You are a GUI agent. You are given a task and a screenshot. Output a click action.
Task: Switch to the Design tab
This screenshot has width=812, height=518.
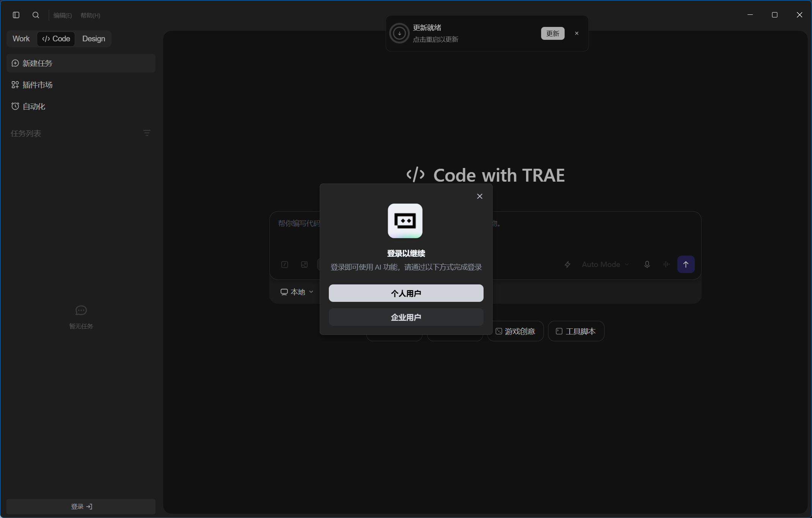94,39
